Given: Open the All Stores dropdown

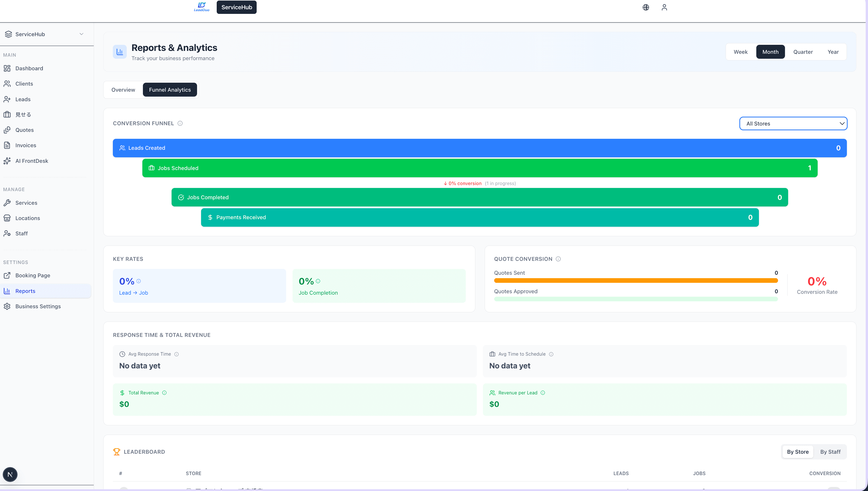Looking at the screenshot, I should pos(793,123).
